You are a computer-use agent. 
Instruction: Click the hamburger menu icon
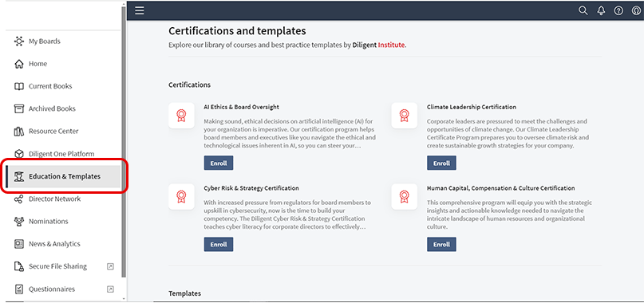pyautogui.click(x=140, y=10)
